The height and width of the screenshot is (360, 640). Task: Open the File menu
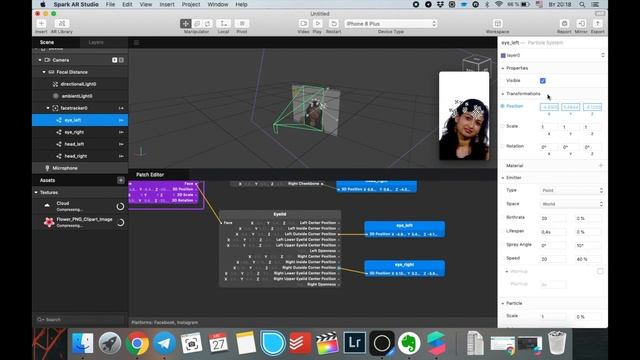pyautogui.click(x=110, y=4)
